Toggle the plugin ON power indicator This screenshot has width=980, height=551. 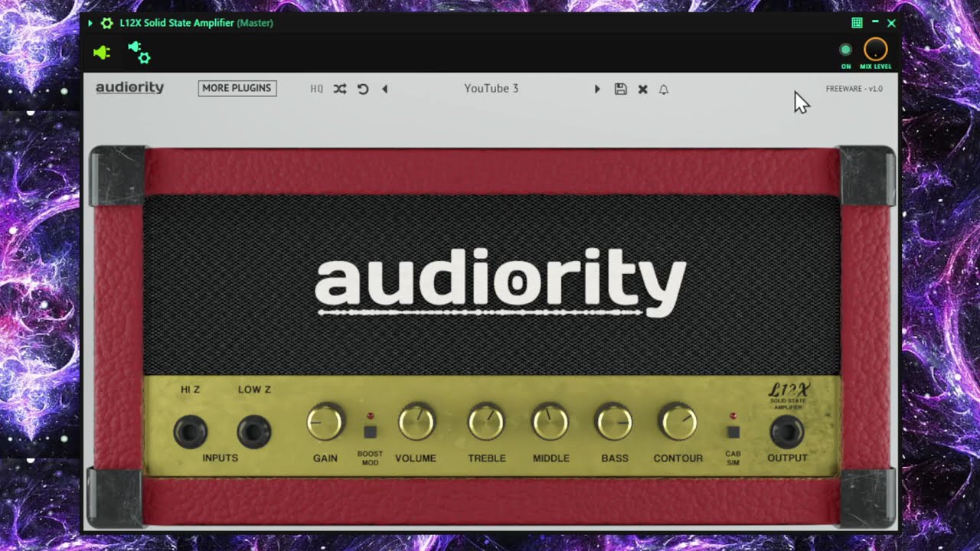pyautogui.click(x=845, y=50)
